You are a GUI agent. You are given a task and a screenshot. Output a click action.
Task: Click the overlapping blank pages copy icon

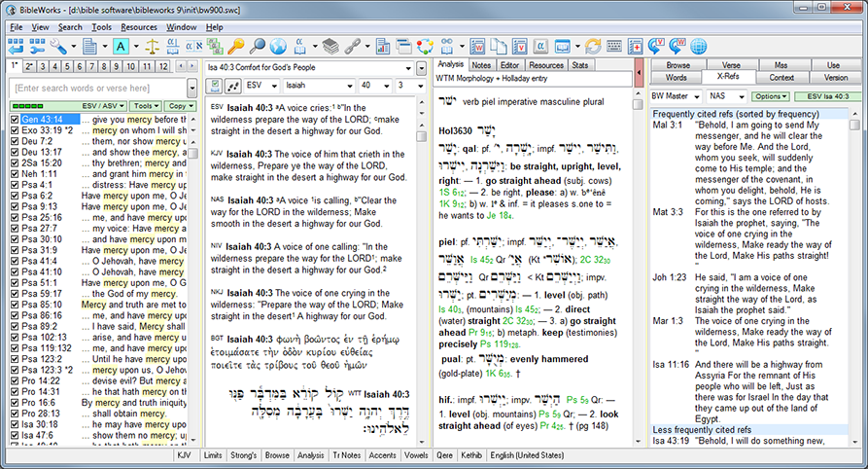[499, 46]
